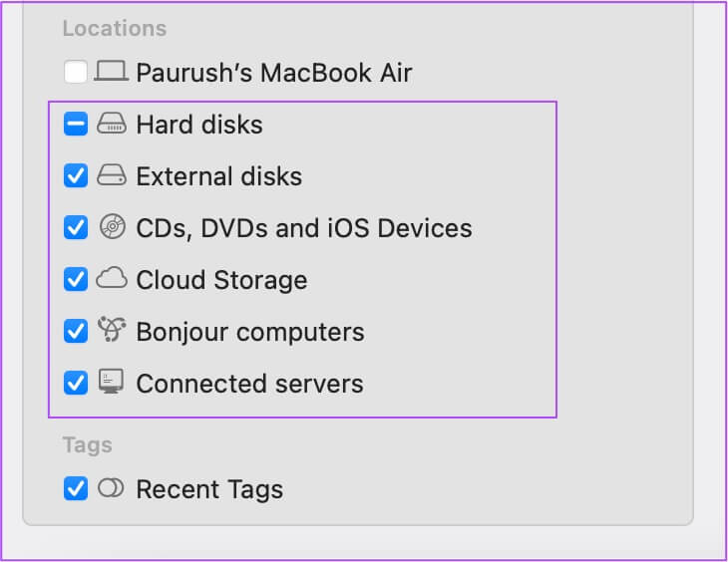Click the Locations section heading

point(115,28)
